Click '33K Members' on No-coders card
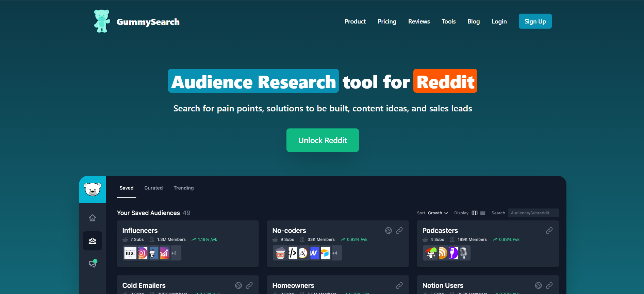The width and height of the screenshot is (644, 294). pyautogui.click(x=321, y=239)
